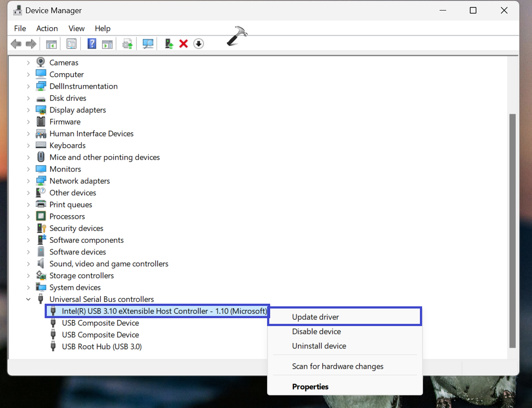Viewport: 532px width, 408px height.
Task: Expand the Display adapters category
Action: tap(28, 110)
